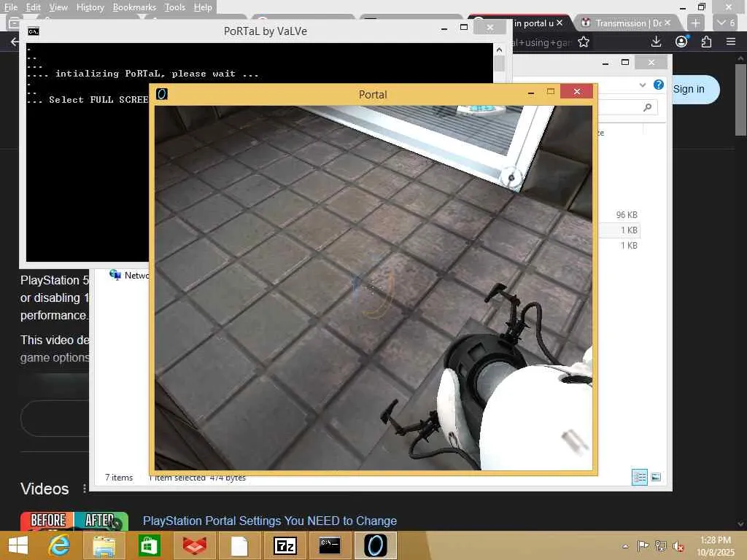The height and width of the screenshot is (560, 747).
Task: Switch to the command prompt taskbar item
Action: point(330,545)
